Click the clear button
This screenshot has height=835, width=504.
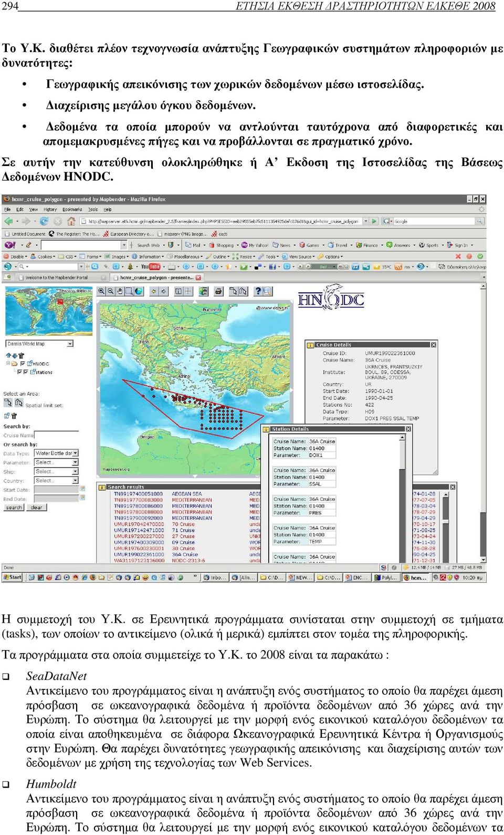pyautogui.click(x=37, y=508)
